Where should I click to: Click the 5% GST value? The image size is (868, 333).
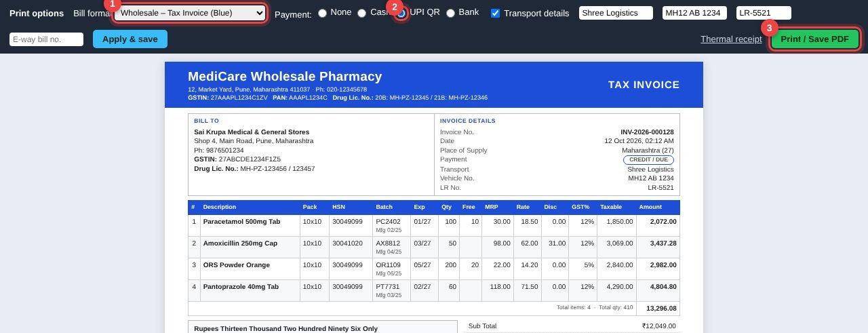pyautogui.click(x=589, y=265)
